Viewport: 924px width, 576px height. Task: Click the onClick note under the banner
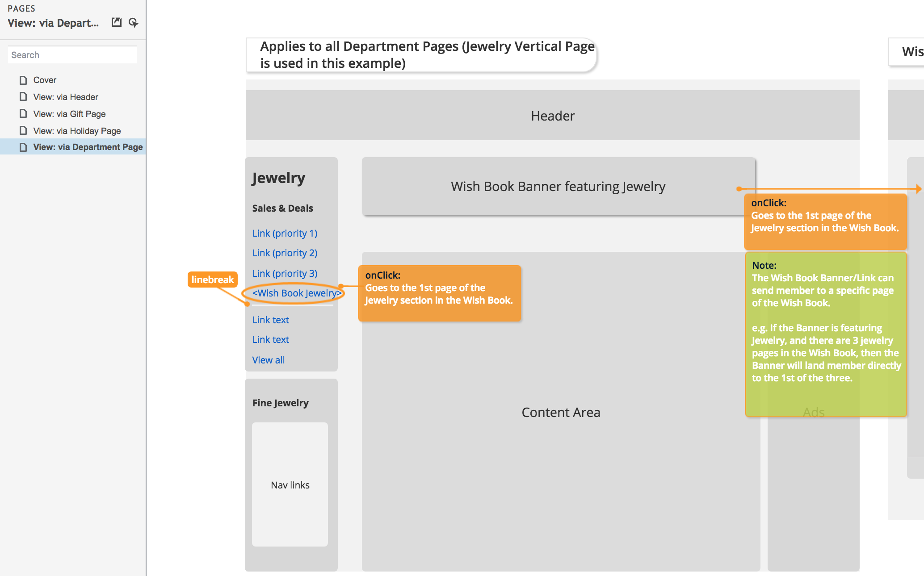(825, 221)
